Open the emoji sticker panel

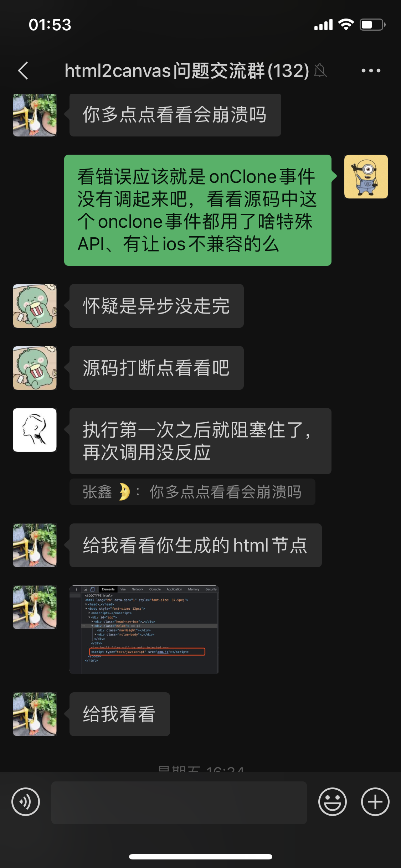tap(332, 802)
